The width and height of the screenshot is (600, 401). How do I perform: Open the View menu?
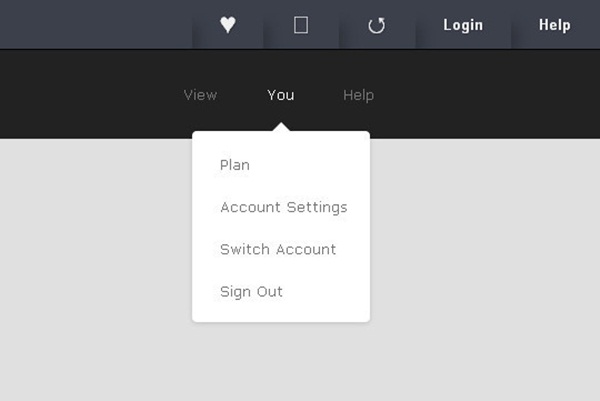coord(200,95)
